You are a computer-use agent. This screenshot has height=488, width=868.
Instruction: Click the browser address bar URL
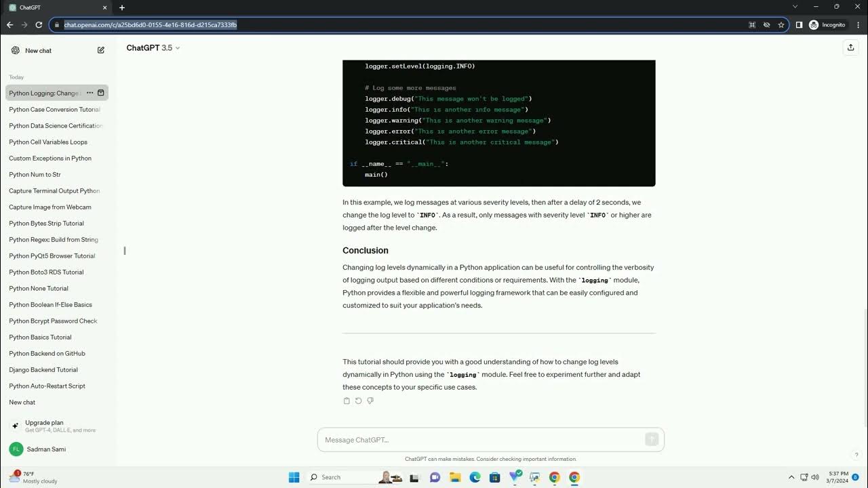pos(151,25)
